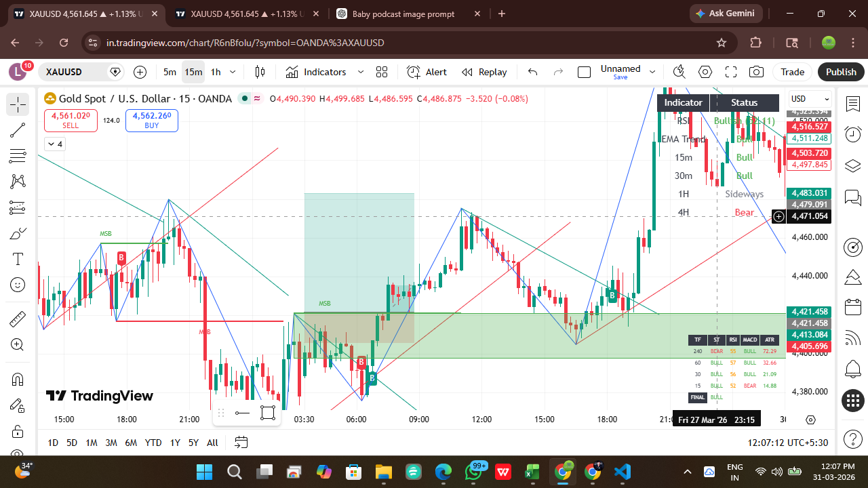Enter fullscreen mode for the chart
Screen dimensions: 868x488
click(731, 72)
